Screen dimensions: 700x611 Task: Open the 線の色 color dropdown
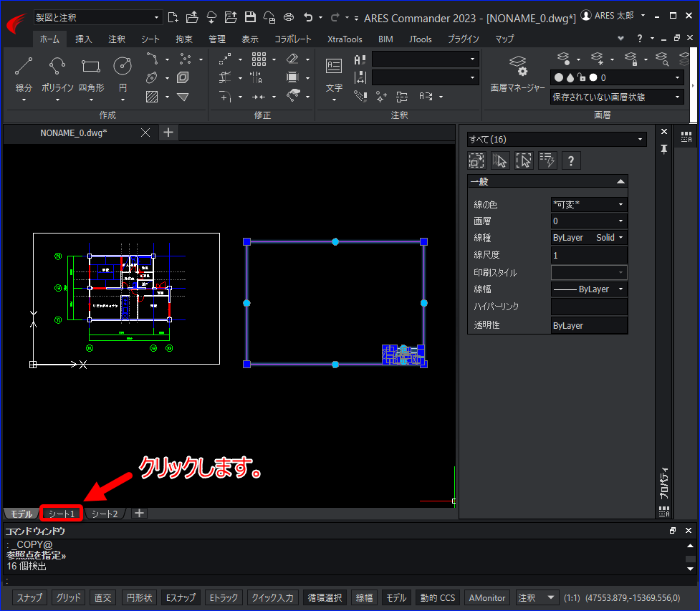pyautogui.click(x=589, y=204)
